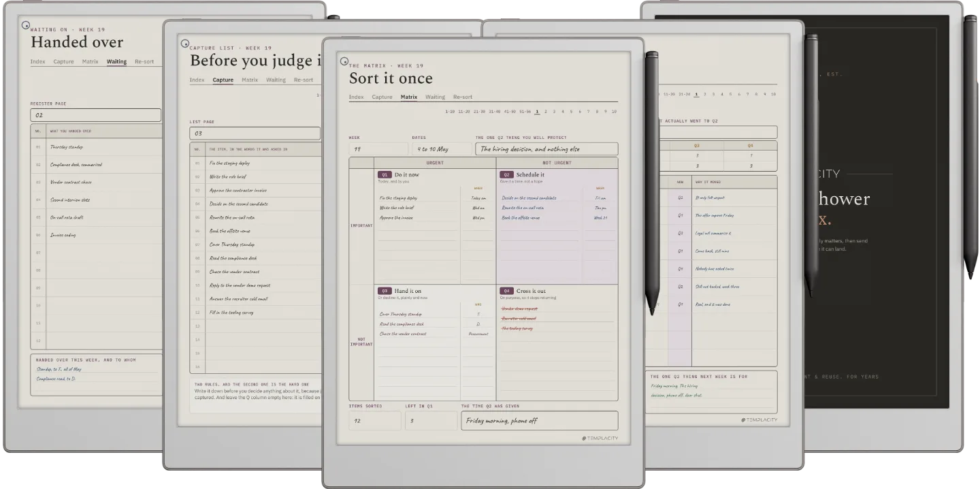Click 'Nobody has asked twice' on the Re-sort page
Screen dimensions: 980x489
[714, 268]
